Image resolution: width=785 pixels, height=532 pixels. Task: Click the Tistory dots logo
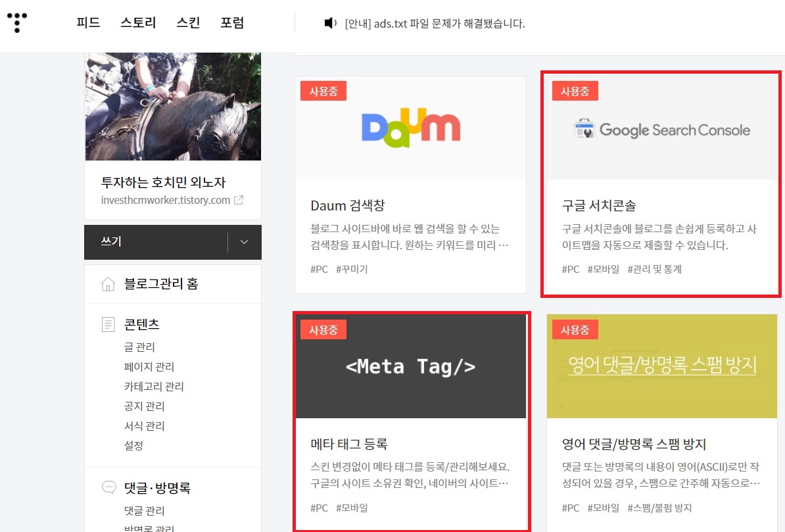pyautogui.click(x=17, y=22)
